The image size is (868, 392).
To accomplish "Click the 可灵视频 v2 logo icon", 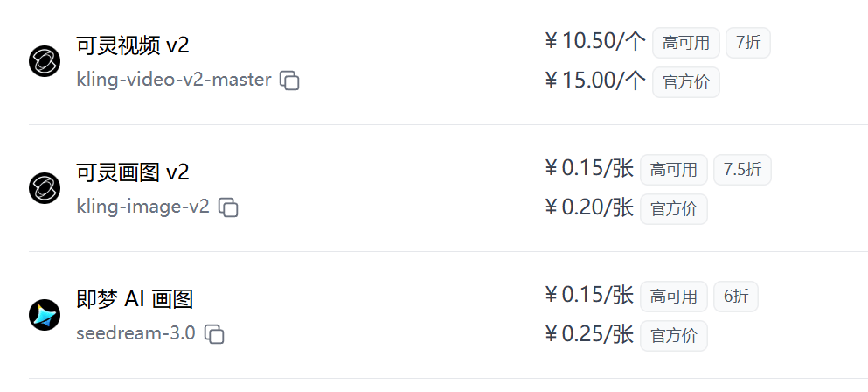I will coord(45,61).
